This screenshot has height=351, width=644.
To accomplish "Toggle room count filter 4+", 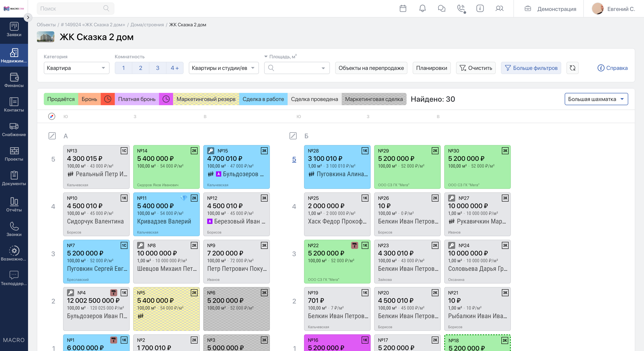I will [x=175, y=68].
